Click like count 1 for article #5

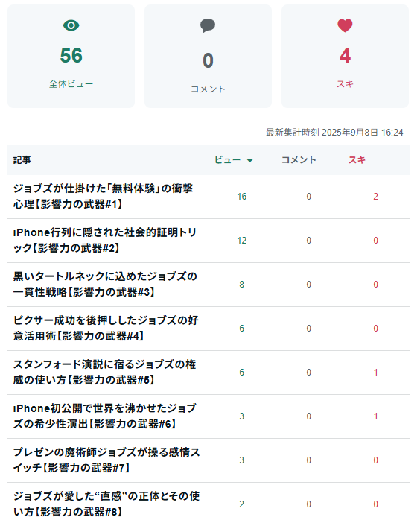pyautogui.click(x=375, y=372)
